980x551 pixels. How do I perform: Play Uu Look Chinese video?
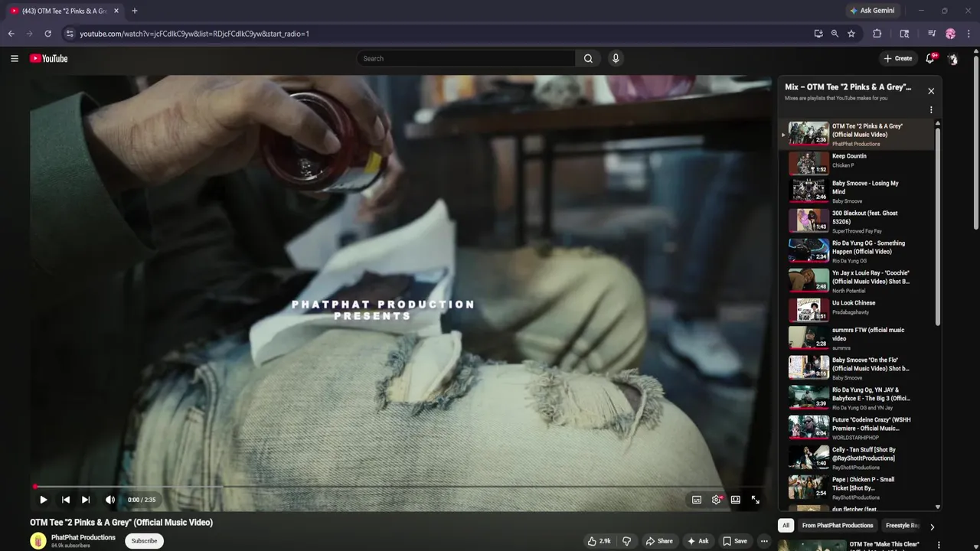857,311
